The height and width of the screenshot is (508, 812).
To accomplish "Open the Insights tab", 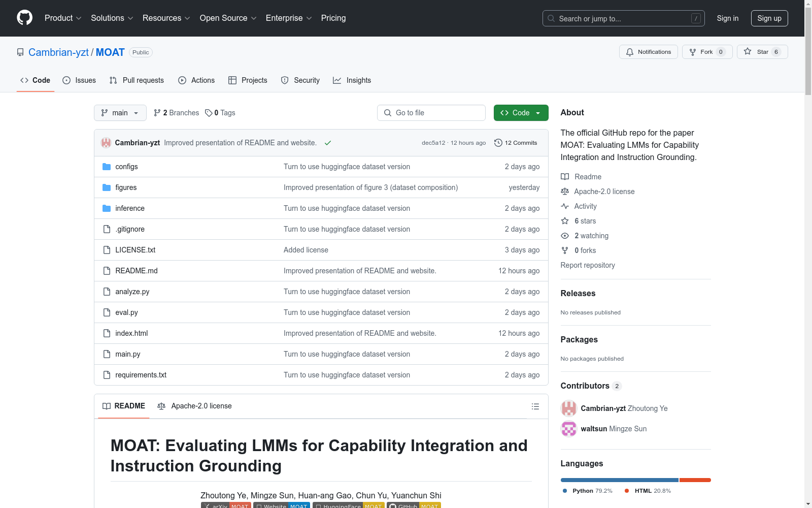I will 352,80.
